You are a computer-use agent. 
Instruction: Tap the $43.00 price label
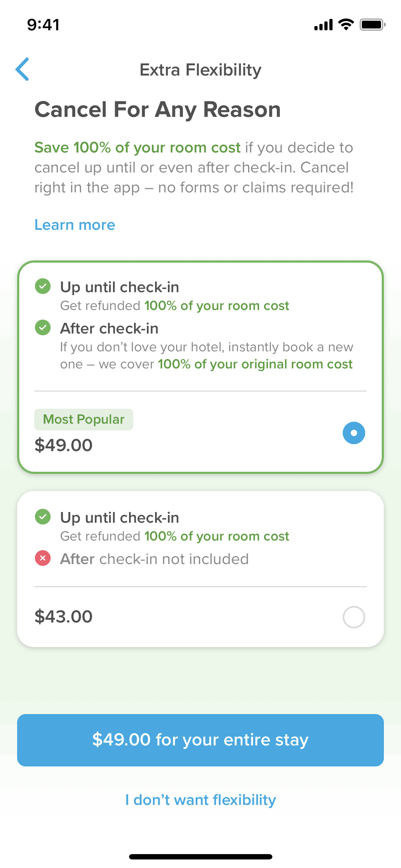click(x=63, y=616)
